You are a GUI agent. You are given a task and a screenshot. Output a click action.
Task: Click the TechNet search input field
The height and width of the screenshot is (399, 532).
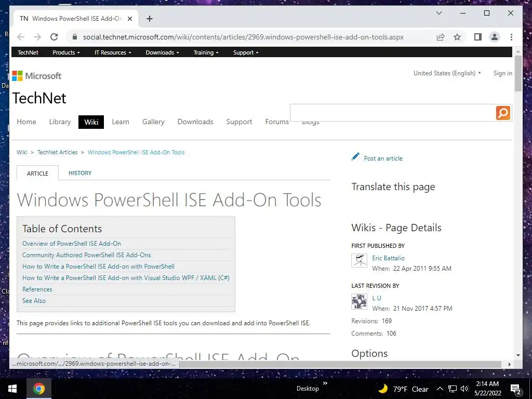coord(393,113)
